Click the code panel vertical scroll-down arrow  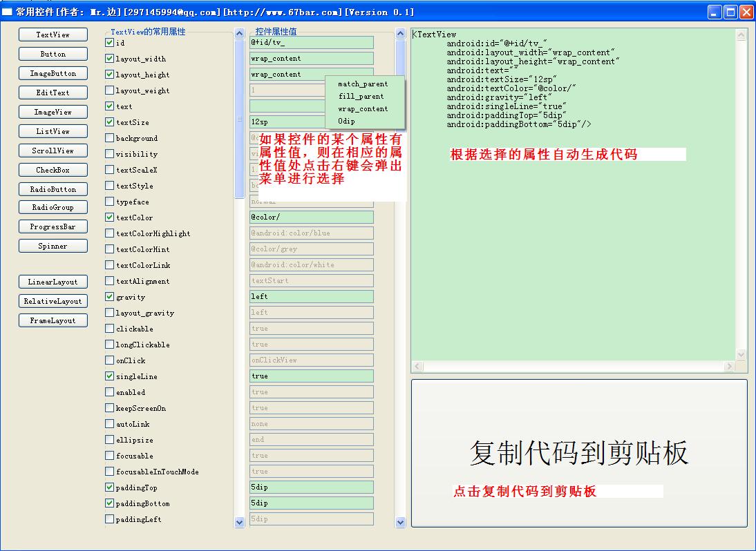[741, 355]
